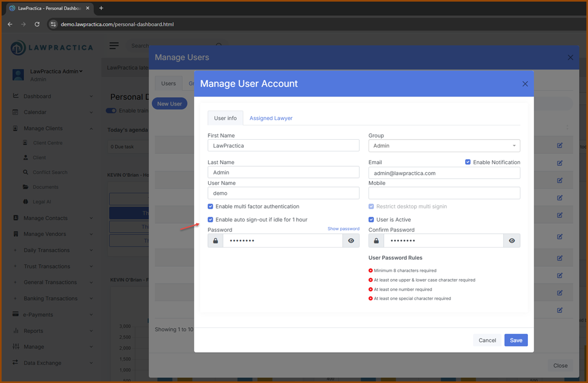Viewport: 588px width, 383px height.
Task: Open the Documents folder icon
Action: tap(26, 186)
